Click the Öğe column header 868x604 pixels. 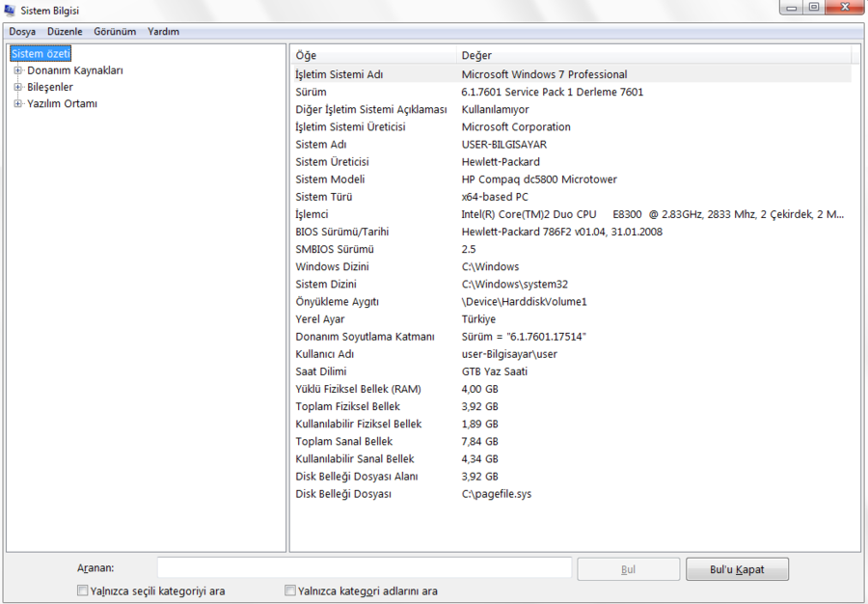pyautogui.click(x=373, y=55)
